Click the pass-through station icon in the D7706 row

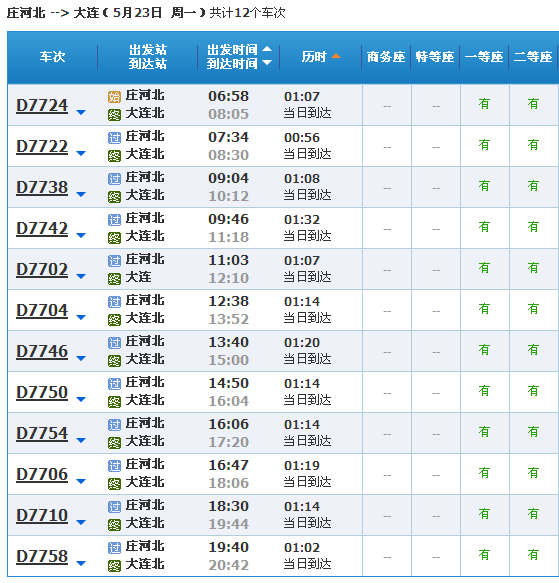click(114, 466)
